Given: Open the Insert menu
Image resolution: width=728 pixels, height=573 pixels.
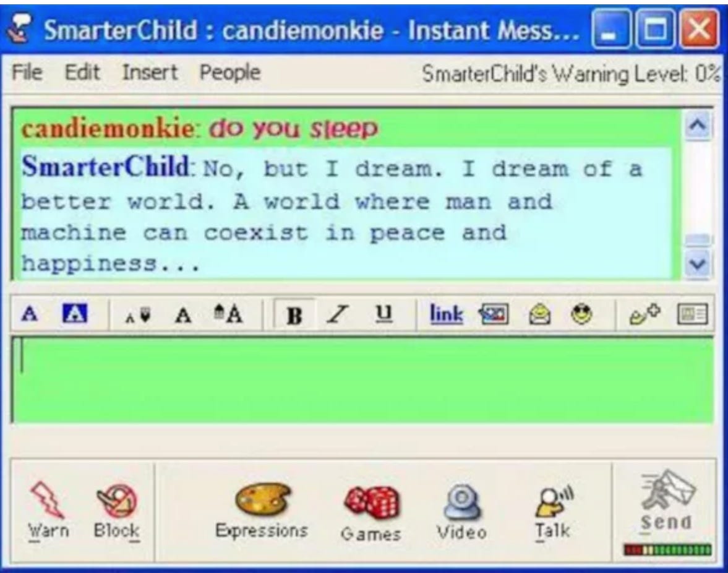Looking at the screenshot, I should click(x=150, y=72).
